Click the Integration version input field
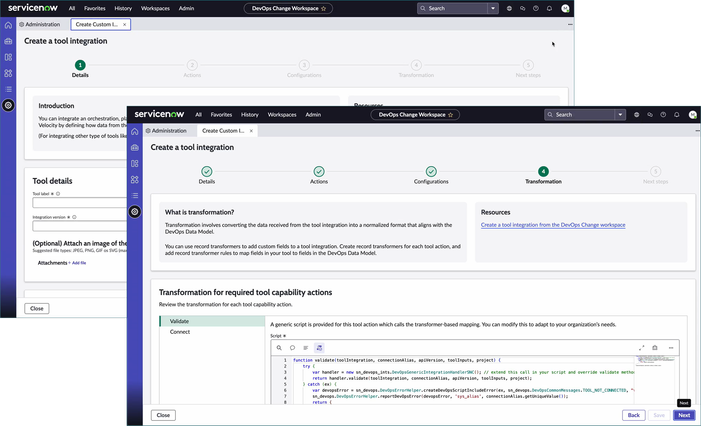 [80, 226]
